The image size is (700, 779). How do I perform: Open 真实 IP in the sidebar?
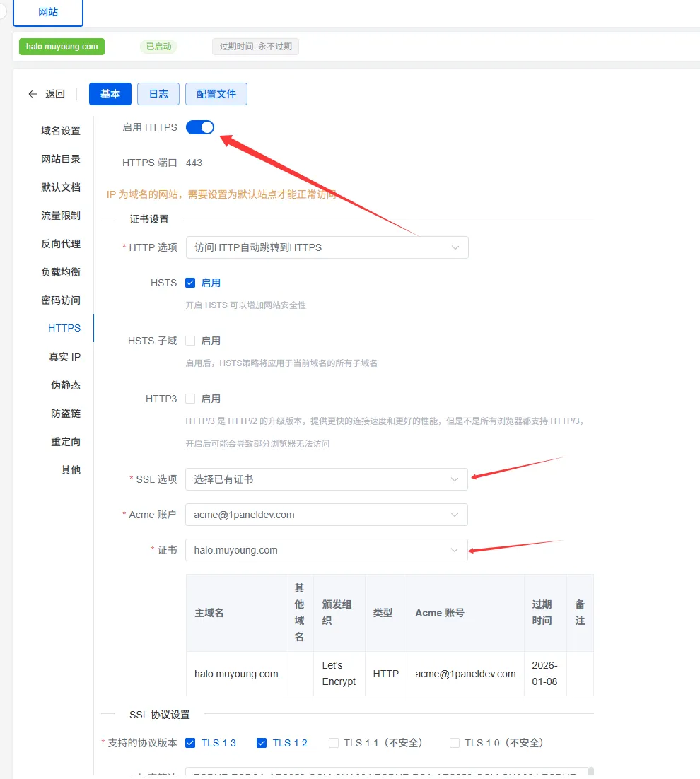tap(64, 357)
